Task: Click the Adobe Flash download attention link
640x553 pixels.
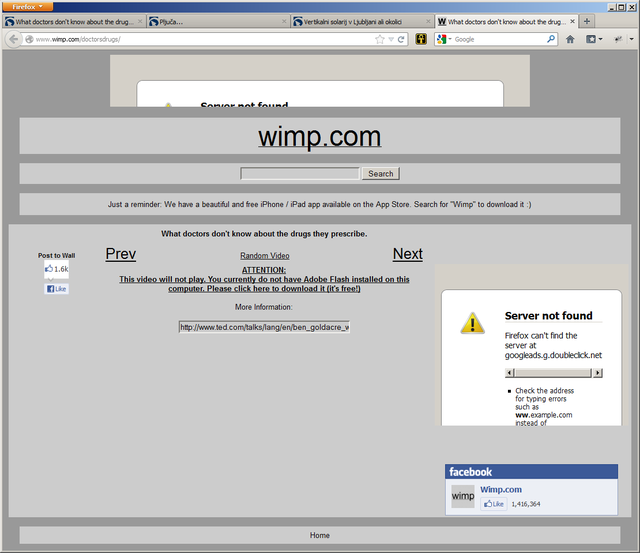Action: [264, 280]
